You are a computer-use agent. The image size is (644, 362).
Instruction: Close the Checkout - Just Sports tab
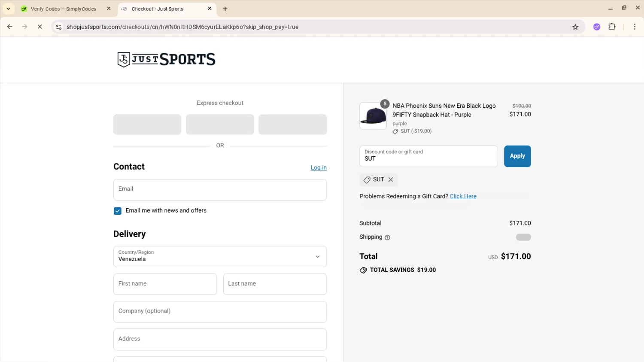tap(210, 9)
